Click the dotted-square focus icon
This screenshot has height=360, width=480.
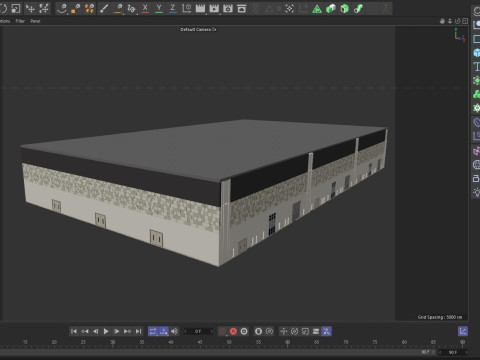[290, 8]
